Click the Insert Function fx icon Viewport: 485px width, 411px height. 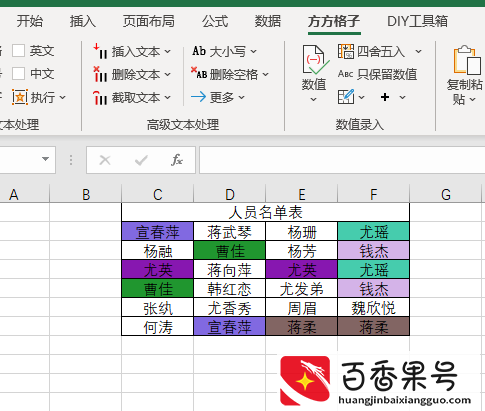pyautogui.click(x=177, y=160)
